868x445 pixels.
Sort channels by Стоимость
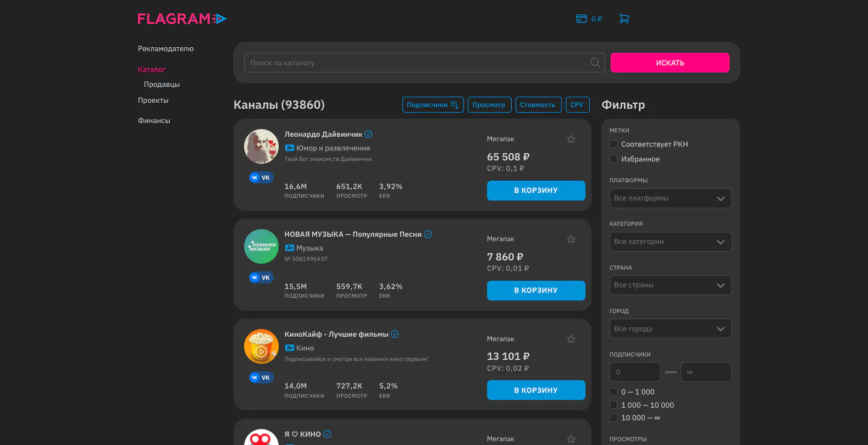pos(539,105)
